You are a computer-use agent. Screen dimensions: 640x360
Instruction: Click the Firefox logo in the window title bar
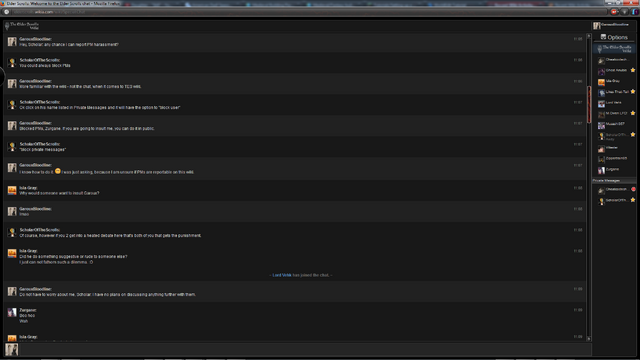3,3
